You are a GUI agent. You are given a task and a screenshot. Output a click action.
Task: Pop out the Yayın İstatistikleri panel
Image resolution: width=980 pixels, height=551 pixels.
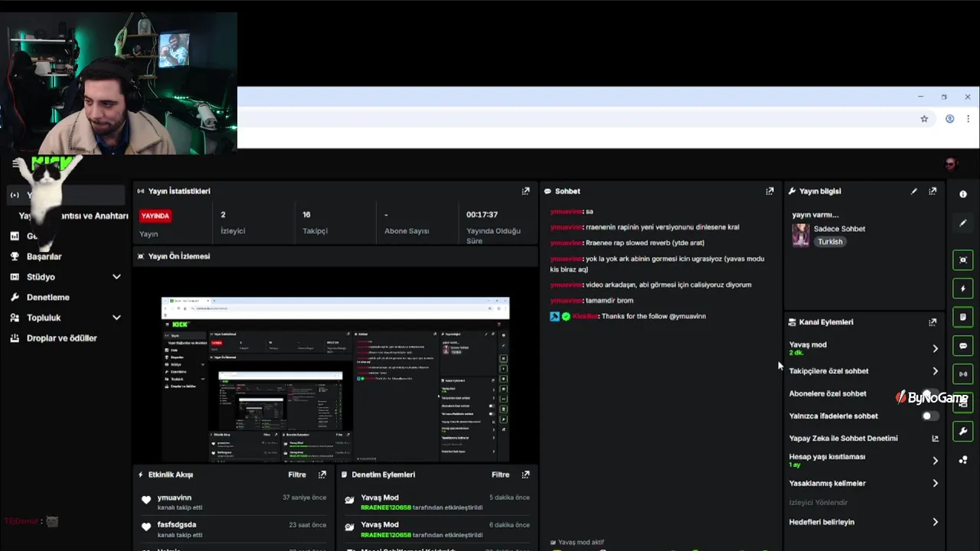[525, 191]
